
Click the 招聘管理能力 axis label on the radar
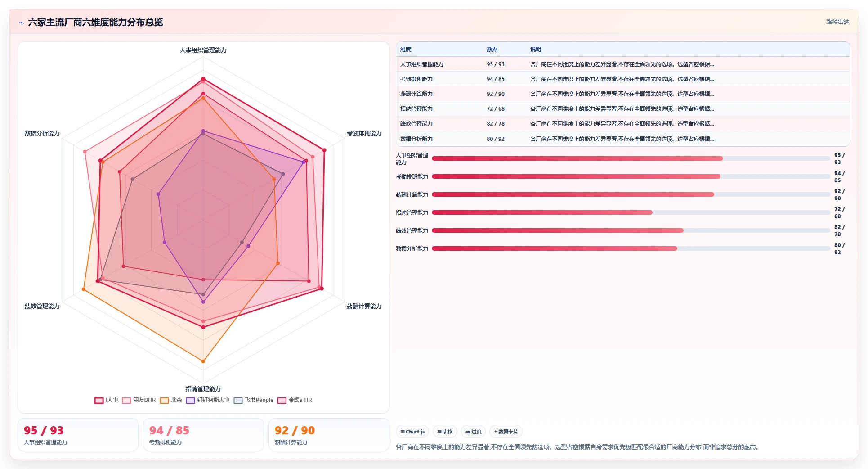tap(203, 389)
